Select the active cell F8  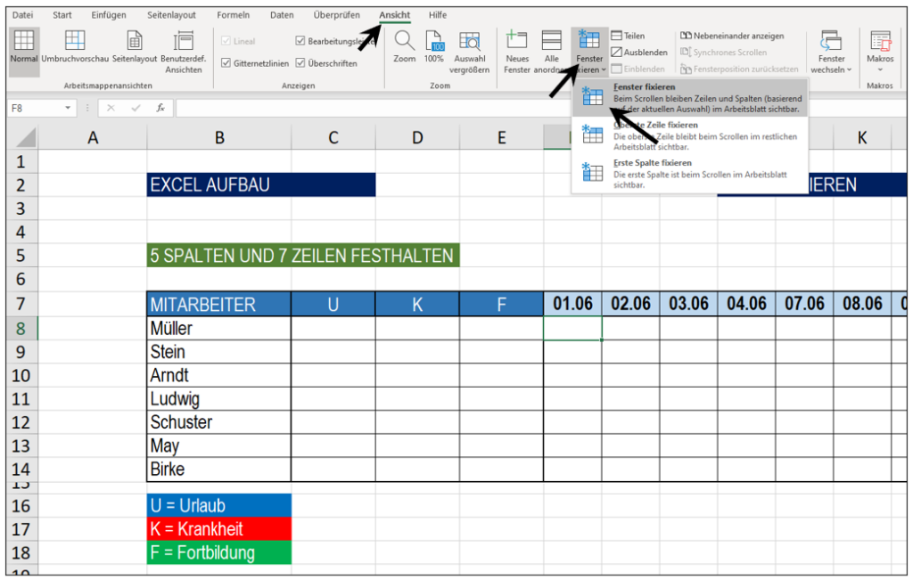(x=572, y=328)
